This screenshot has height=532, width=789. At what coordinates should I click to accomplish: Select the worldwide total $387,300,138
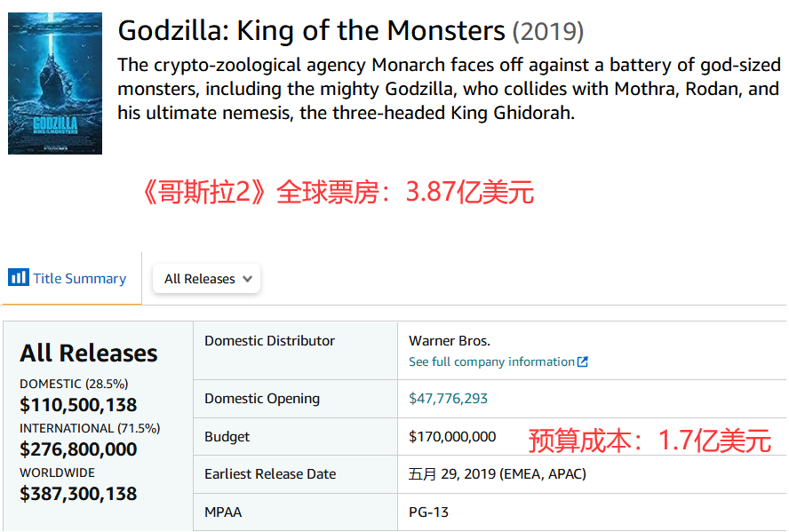point(78,493)
